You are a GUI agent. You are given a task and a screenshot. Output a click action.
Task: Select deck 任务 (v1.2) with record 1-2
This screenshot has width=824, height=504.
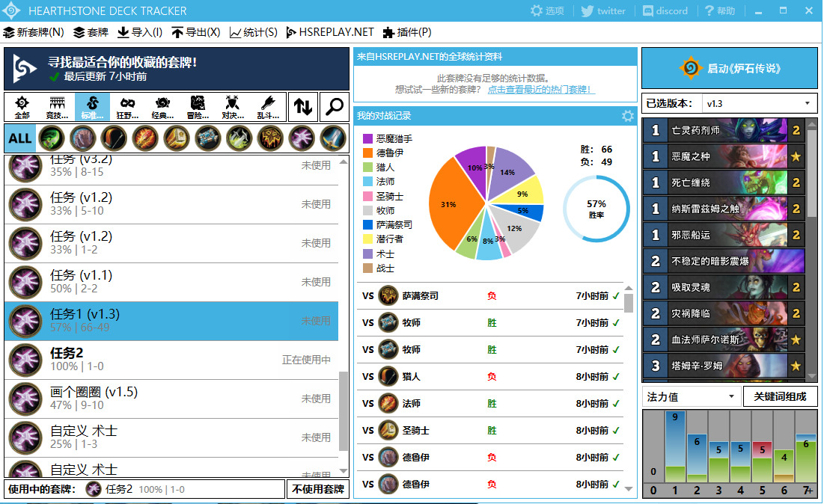[171, 244]
